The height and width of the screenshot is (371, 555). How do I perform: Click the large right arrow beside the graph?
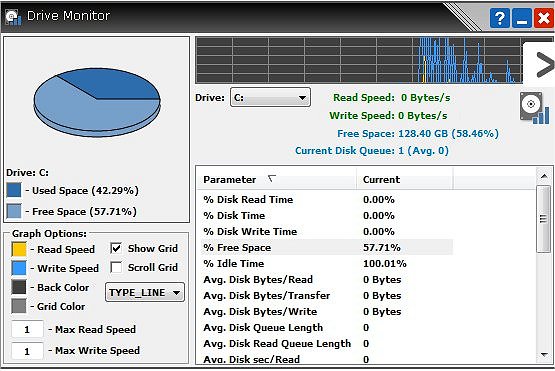tap(544, 64)
